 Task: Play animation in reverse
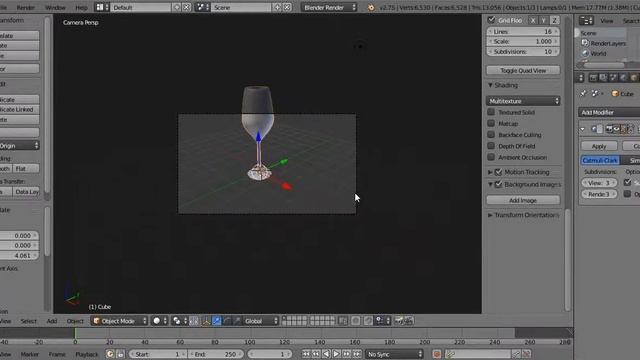[x=326, y=354]
